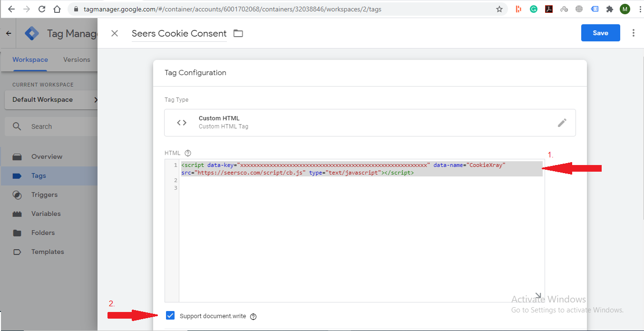Click the site padlock icon in address bar
This screenshot has height=331, width=644.
(x=76, y=9)
